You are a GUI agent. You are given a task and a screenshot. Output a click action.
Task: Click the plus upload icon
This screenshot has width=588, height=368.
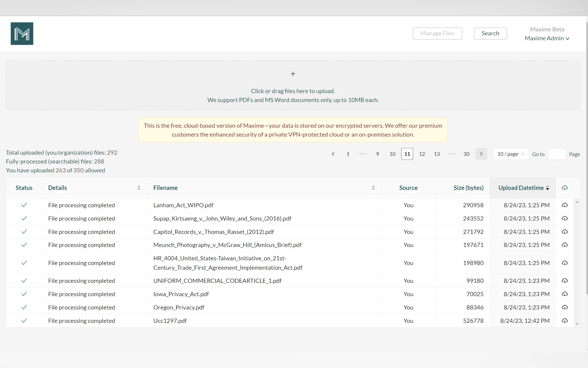point(293,74)
